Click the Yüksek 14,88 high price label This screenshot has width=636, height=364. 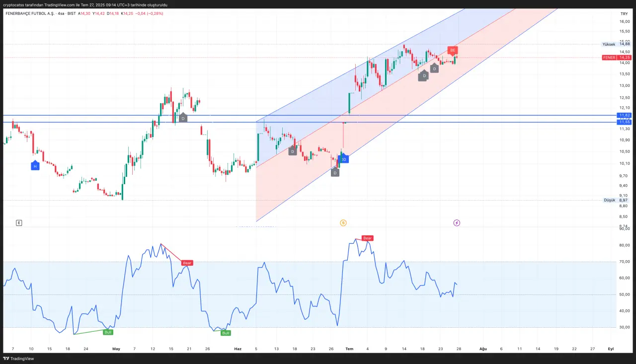616,44
